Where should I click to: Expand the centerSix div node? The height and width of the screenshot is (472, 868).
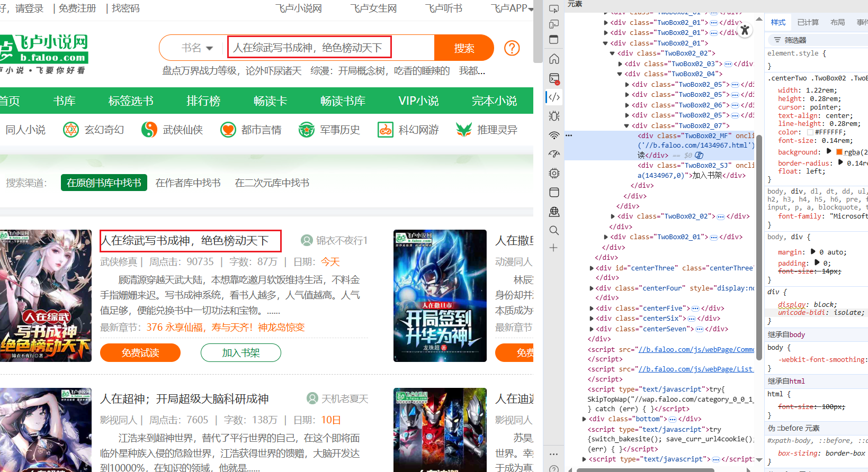[x=592, y=319]
